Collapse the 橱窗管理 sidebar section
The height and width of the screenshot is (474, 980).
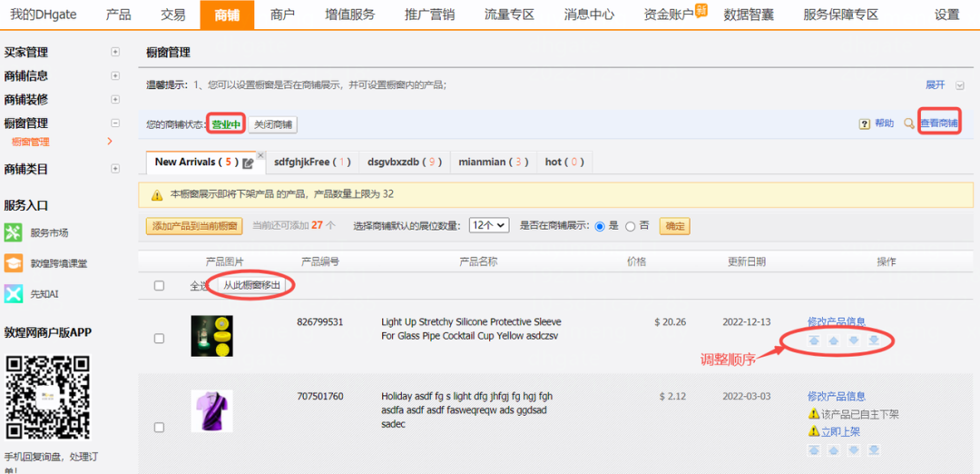[x=115, y=123]
